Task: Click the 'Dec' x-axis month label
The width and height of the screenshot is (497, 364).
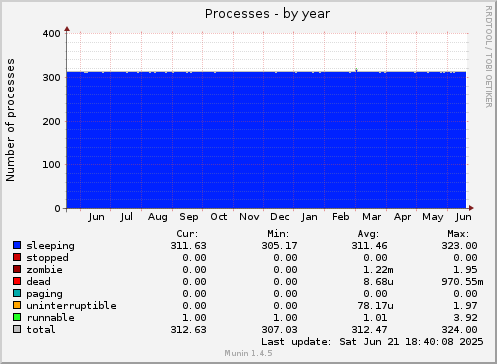Action: (x=280, y=217)
